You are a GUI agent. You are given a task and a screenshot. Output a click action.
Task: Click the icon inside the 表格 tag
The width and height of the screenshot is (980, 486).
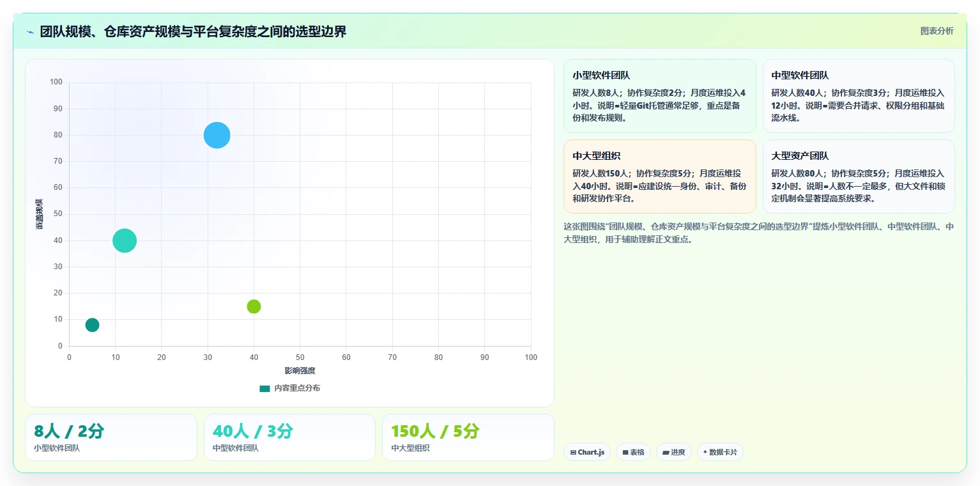coord(625,453)
